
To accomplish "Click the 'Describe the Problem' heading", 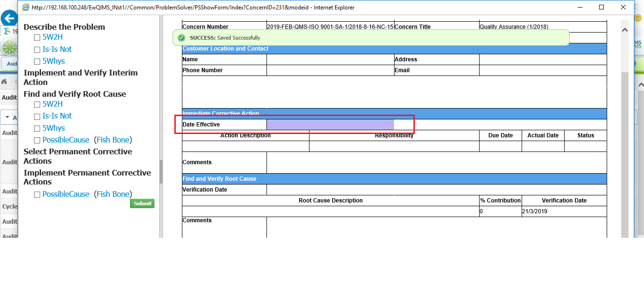I will 64,27.
